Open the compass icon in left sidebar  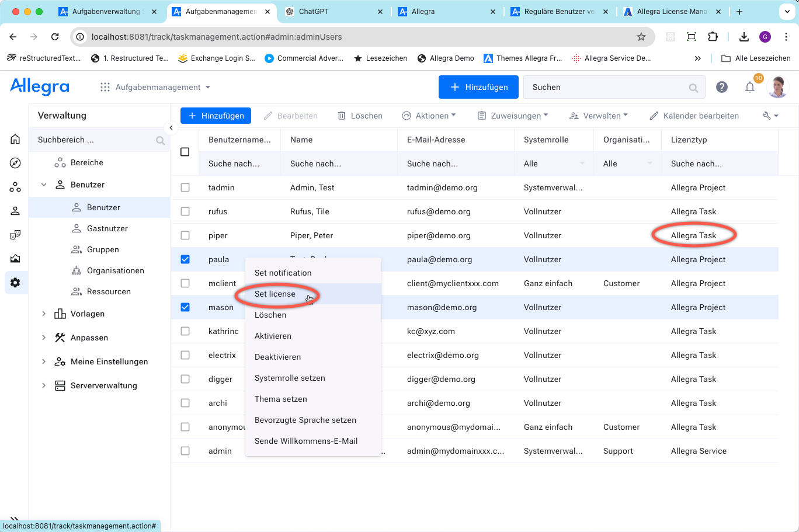coord(15,163)
